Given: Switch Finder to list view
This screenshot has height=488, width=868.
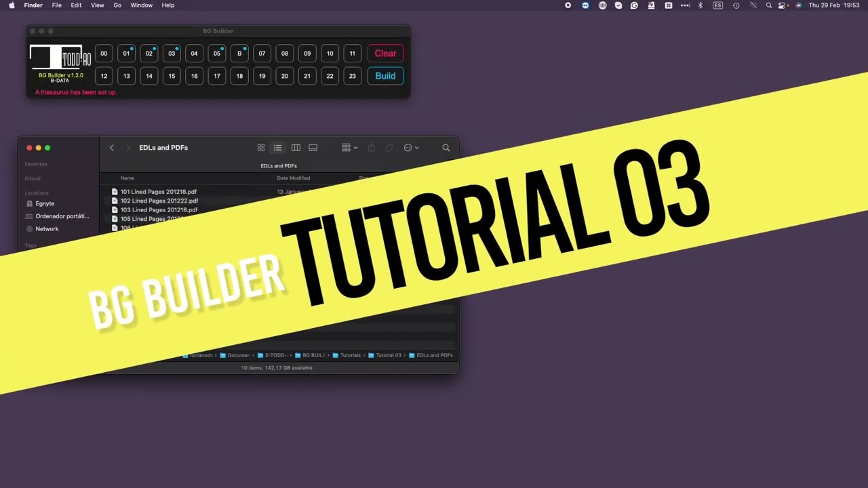Looking at the screenshot, I should (277, 148).
